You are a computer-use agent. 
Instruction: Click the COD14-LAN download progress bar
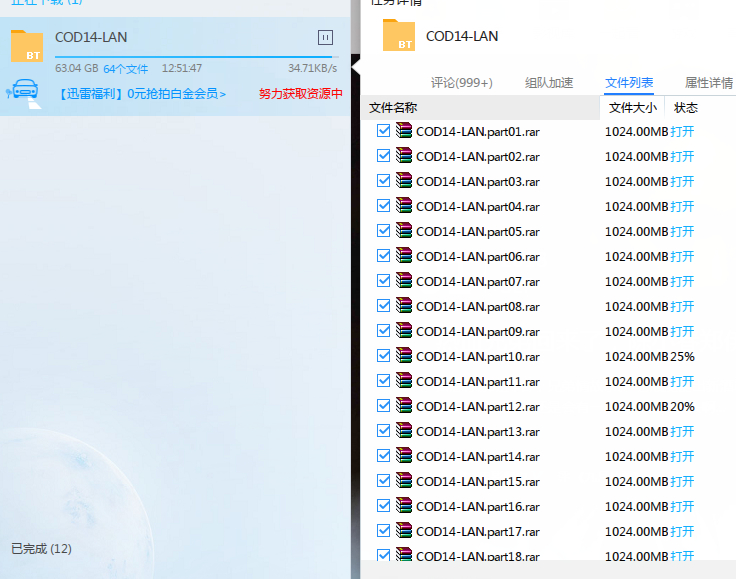pos(197,57)
